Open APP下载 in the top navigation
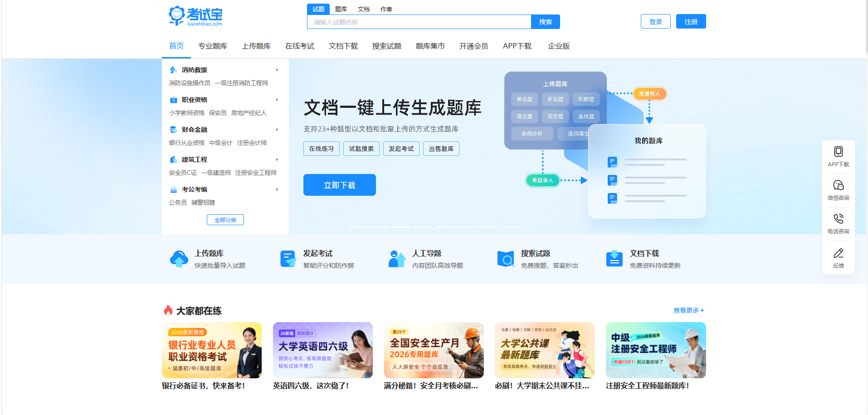 tap(517, 46)
